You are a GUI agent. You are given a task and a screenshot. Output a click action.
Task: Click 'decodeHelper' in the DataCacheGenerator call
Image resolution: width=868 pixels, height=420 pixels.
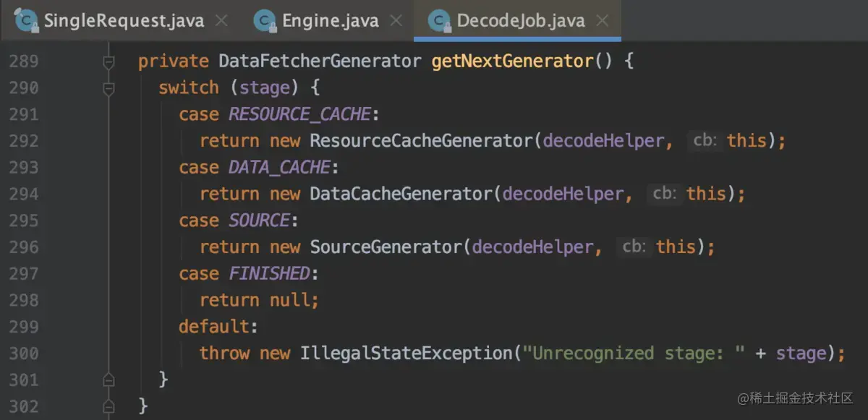coord(563,194)
